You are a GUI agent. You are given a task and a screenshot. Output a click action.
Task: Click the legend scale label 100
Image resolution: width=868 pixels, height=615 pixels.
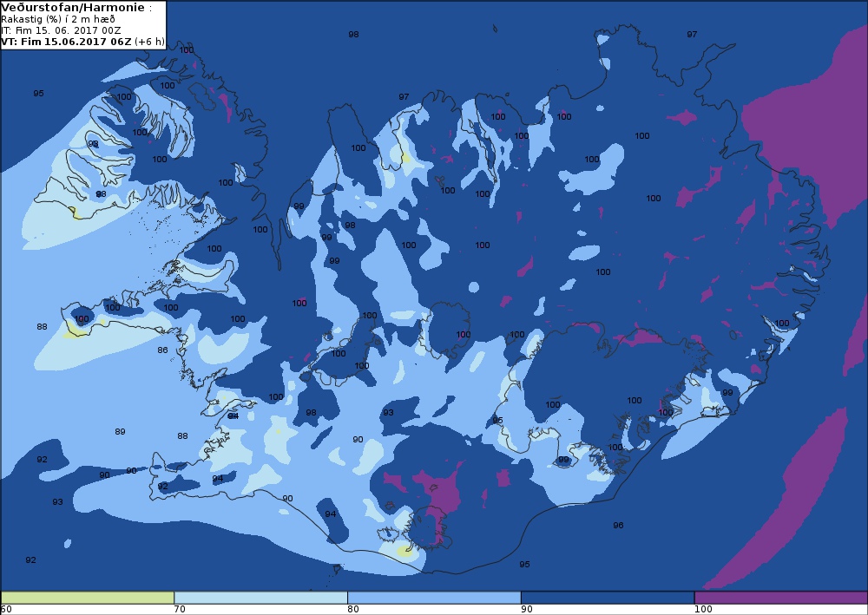pyautogui.click(x=703, y=609)
